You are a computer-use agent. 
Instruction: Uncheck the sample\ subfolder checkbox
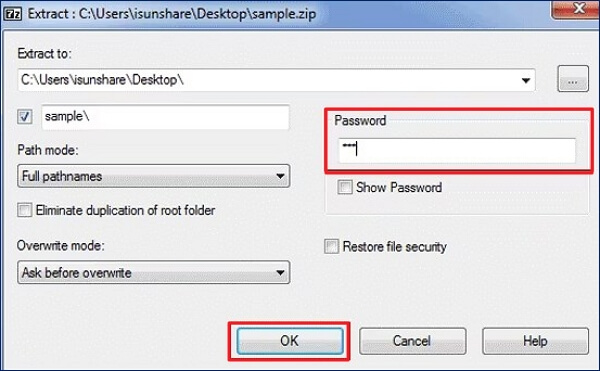coord(25,116)
